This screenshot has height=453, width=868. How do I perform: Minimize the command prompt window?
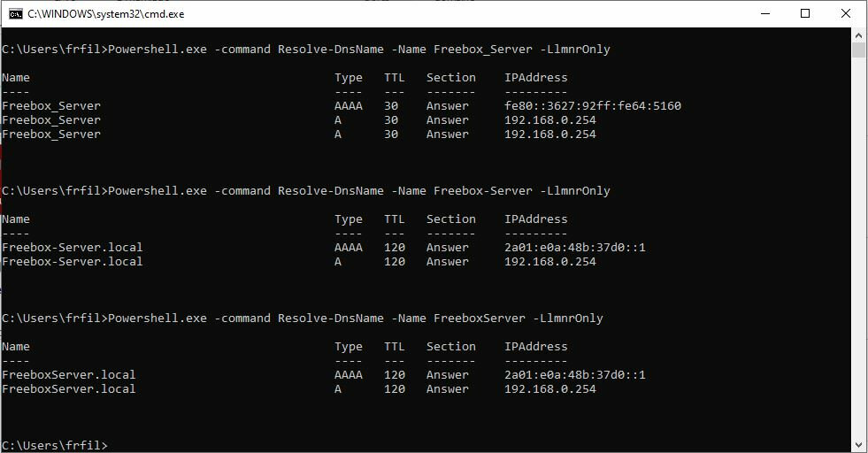pos(764,14)
